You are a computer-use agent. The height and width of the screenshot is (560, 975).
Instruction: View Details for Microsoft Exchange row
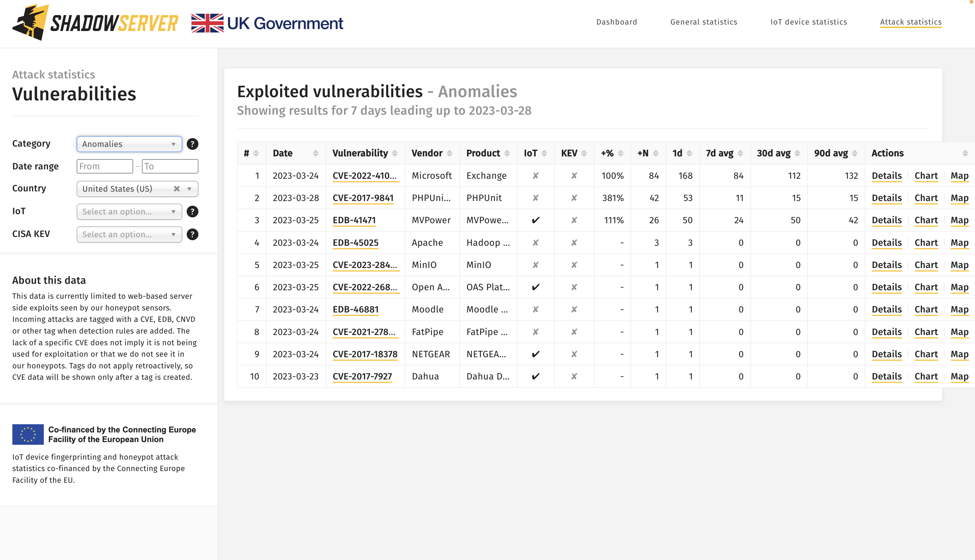click(x=887, y=176)
